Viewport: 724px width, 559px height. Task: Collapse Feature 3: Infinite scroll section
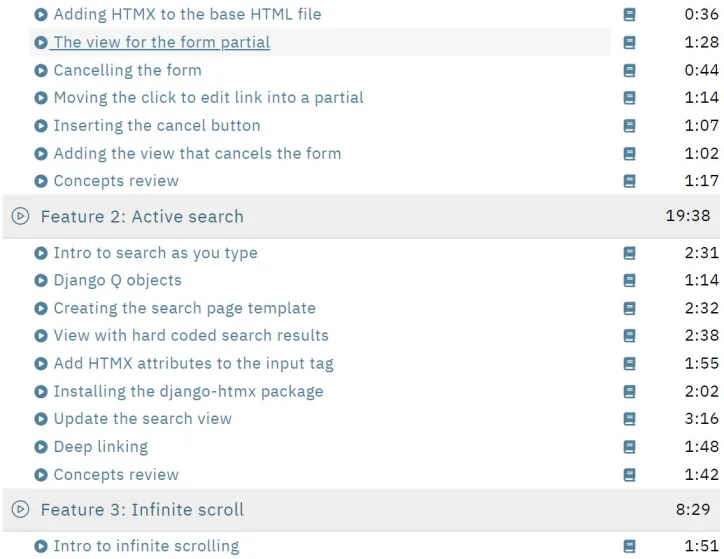pyautogui.click(x=361, y=510)
